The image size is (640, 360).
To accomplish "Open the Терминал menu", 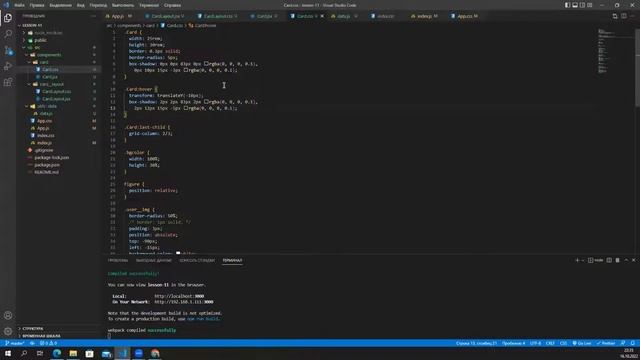I will click(149, 5).
